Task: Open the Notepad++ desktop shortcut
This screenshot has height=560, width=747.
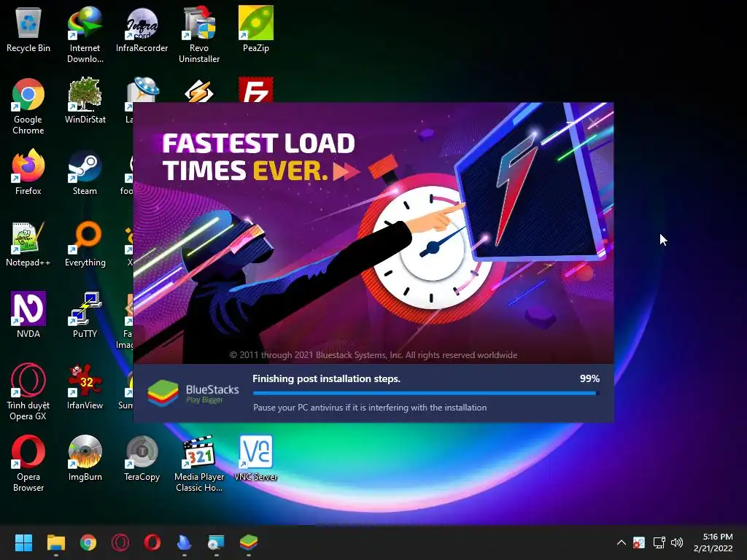Action: [x=28, y=244]
